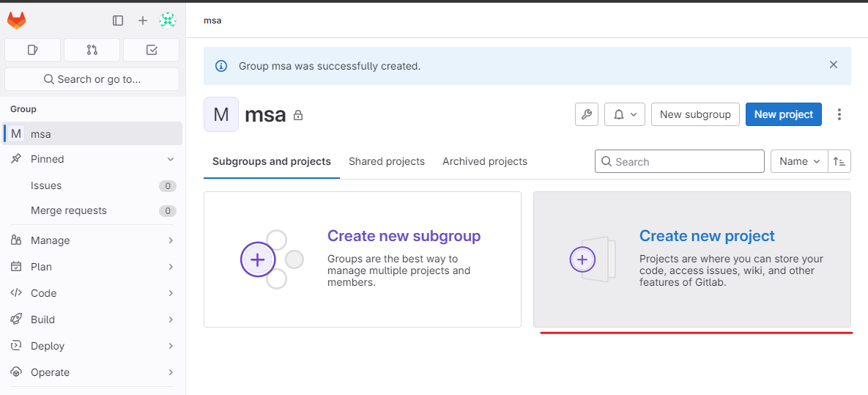Screen dimensions: 868x395
Task: Click the Search or go to field
Action: point(92,79)
